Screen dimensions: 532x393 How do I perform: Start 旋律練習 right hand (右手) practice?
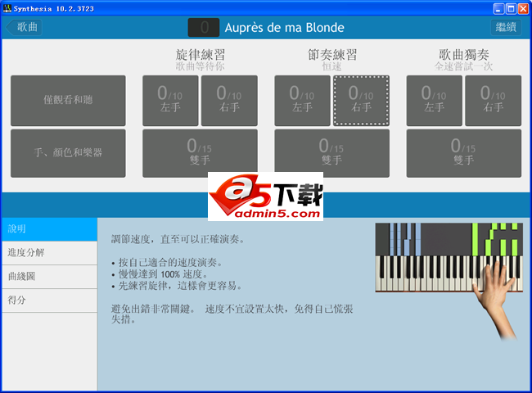(229, 101)
